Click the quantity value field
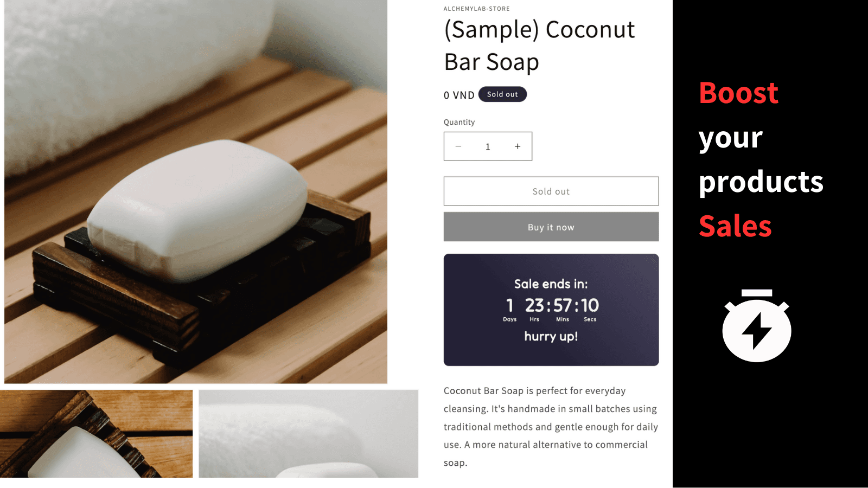The image size is (868, 488). click(x=488, y=146)
